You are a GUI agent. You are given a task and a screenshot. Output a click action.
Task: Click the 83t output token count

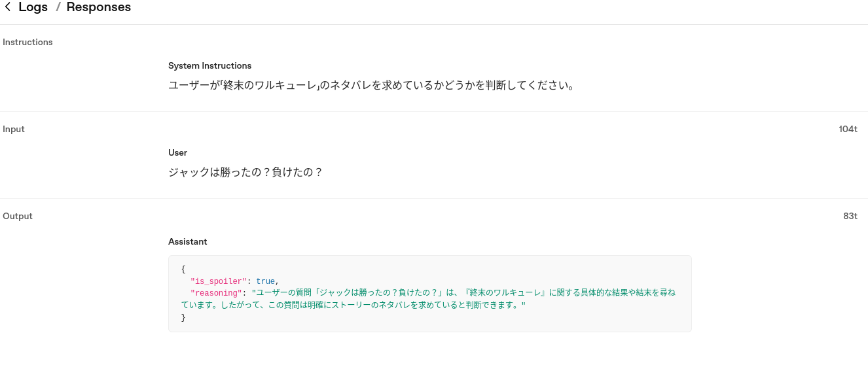[850, 216]
